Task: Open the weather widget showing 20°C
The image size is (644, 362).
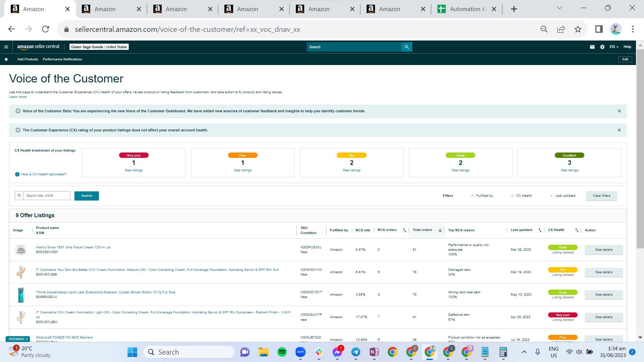Action: [30, 352]
